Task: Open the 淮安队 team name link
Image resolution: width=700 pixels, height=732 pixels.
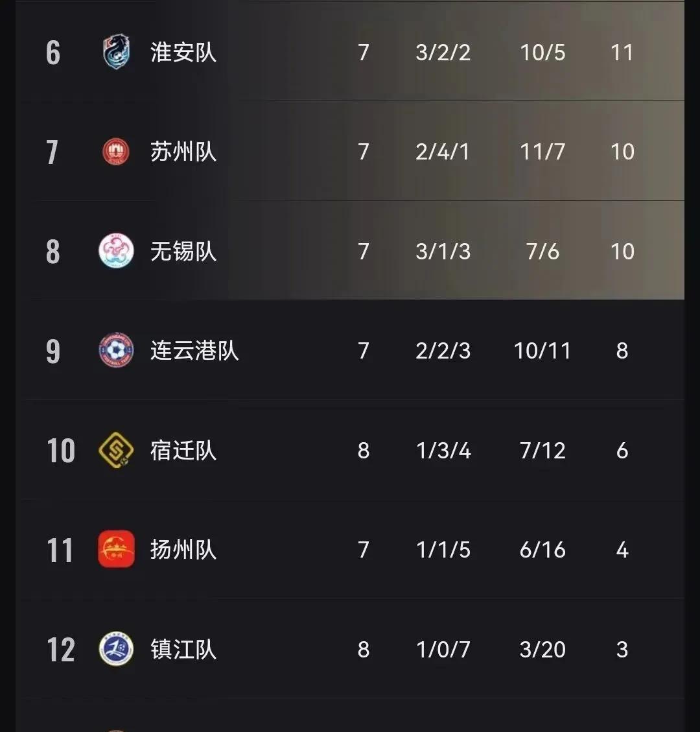Action: coord(183,53)
